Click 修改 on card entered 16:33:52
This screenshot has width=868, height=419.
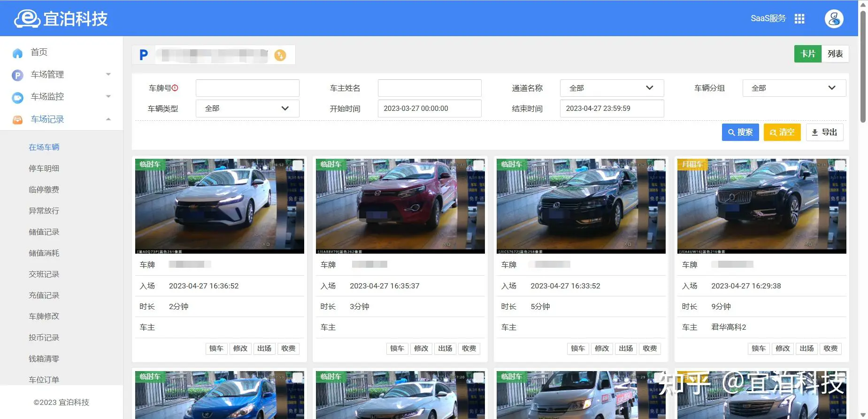point(602,349)
